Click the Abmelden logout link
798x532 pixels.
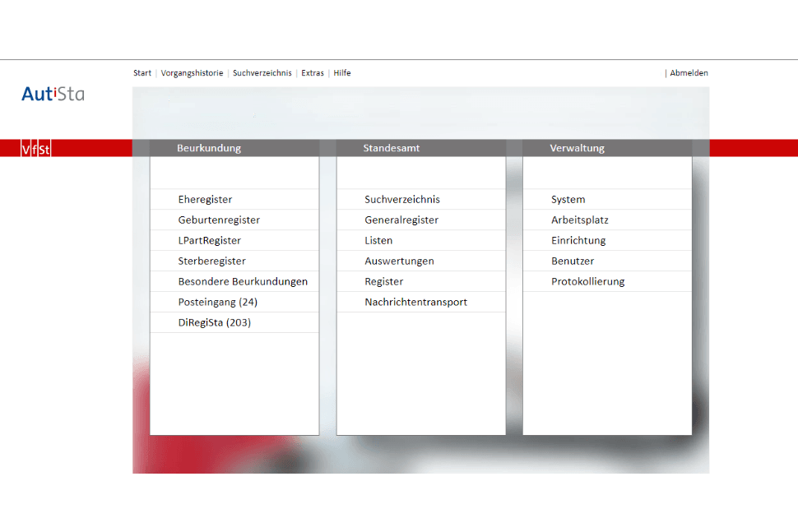pos(689,73)
